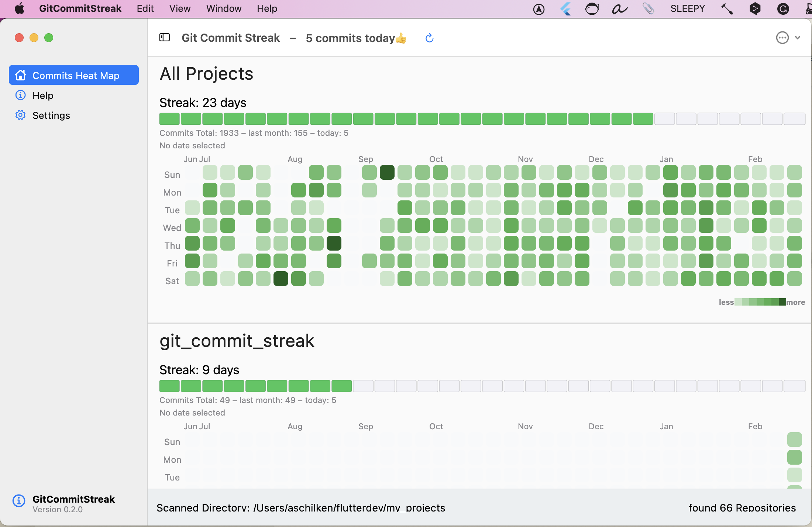The width and height of the screenshot is (812, 527).
Task: Click the blue refresh commits icon
Action: click(x=429, y=38)
